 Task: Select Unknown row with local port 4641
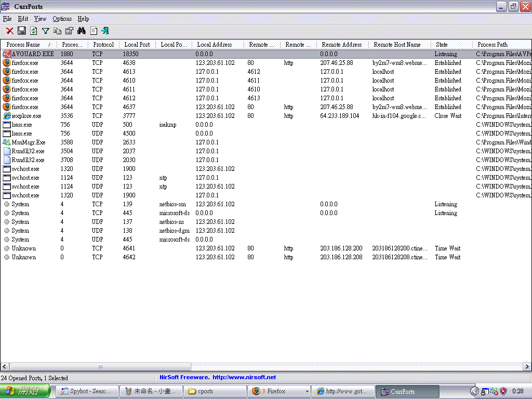tap(266, 248)
